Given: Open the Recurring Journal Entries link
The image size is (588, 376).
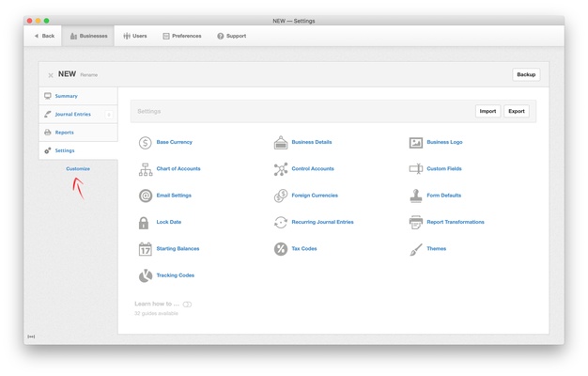Looking at the screenshot, I should click(322, 222).
